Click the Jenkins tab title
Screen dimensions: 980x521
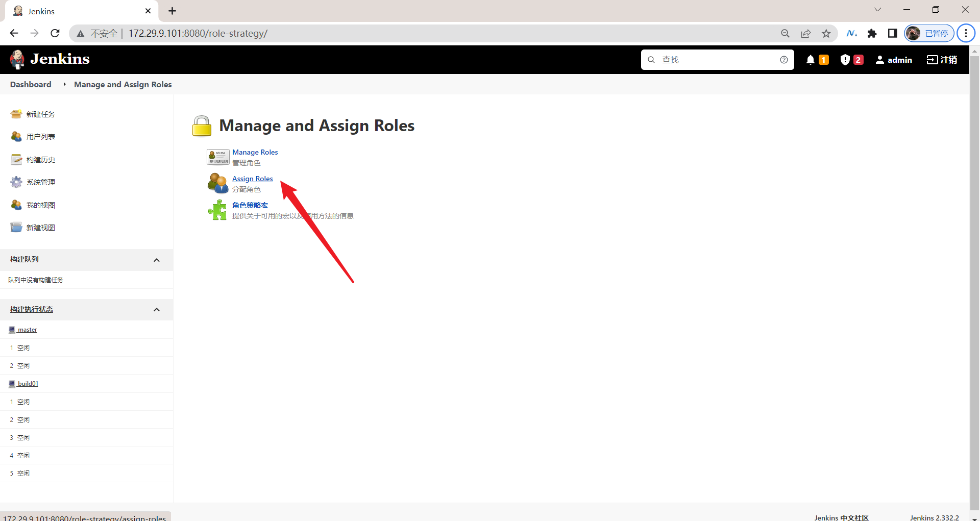41,11
